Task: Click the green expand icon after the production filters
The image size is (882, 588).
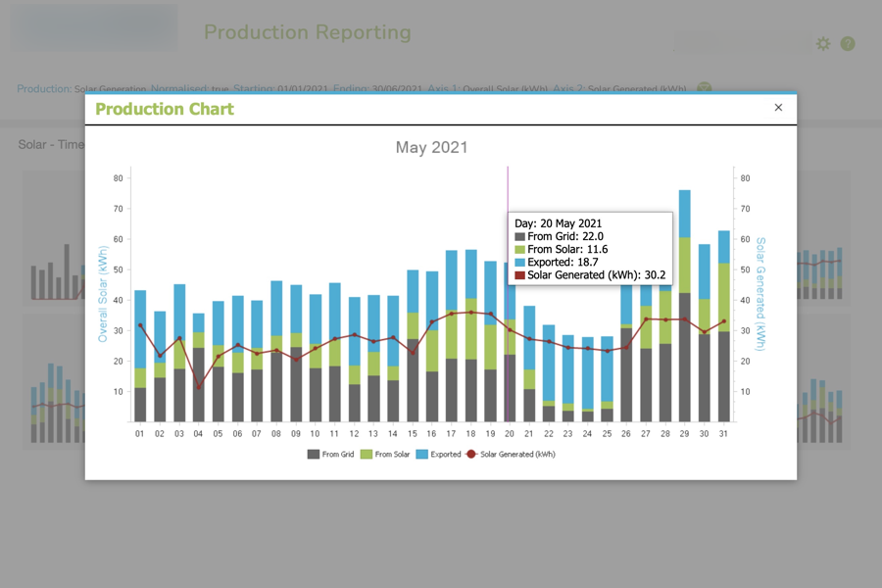Action: point(704,89)
